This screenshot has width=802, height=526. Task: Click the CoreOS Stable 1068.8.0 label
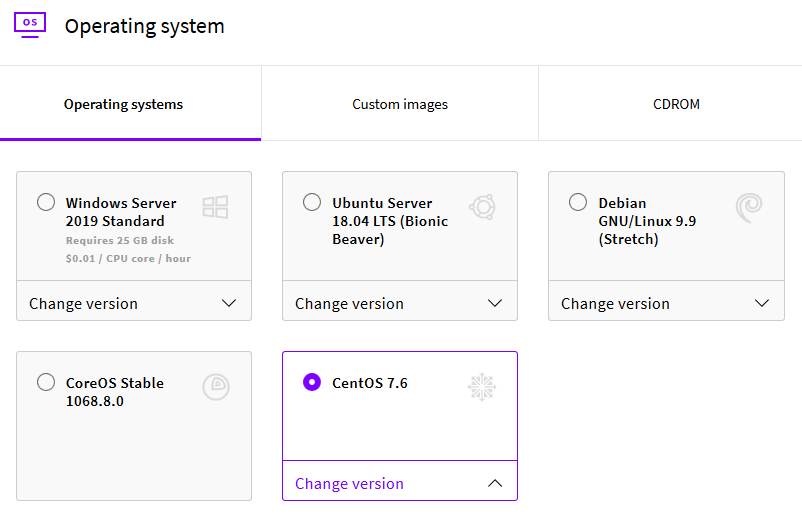click(114, 392)
